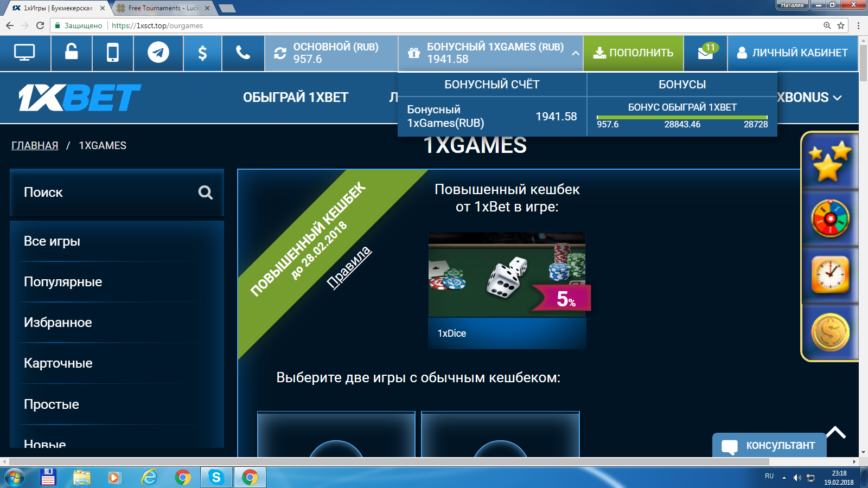The image size is (868, 488).
Task: Click the open padlock icon
Action: [x=71, y=52]
